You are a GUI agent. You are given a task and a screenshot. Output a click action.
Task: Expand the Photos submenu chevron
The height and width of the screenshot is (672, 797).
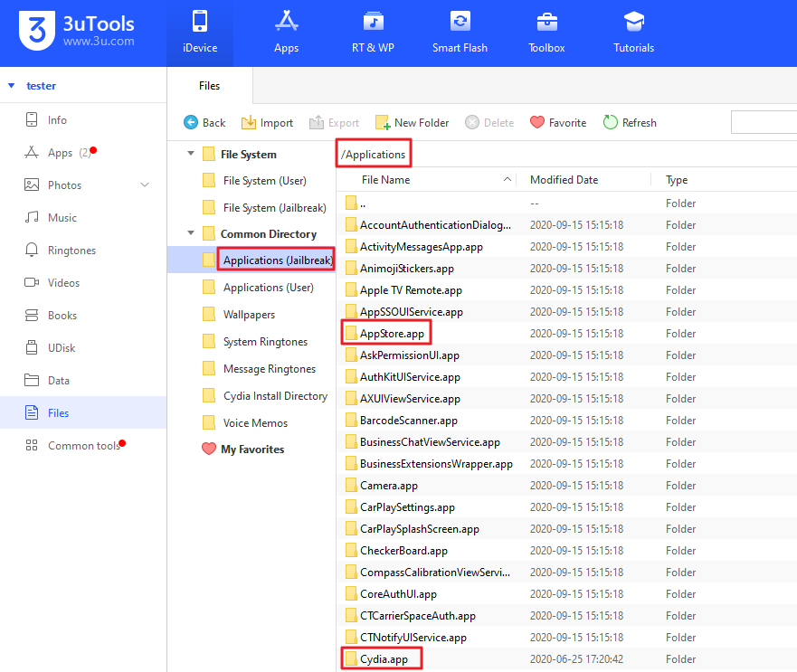tap(145, 185)
